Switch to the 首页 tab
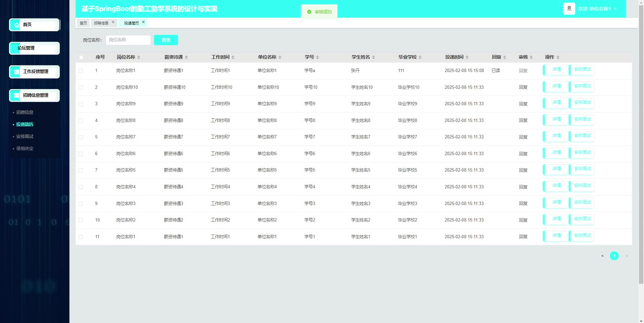This screenshot has height=323, width=644. tap(83, 23)
